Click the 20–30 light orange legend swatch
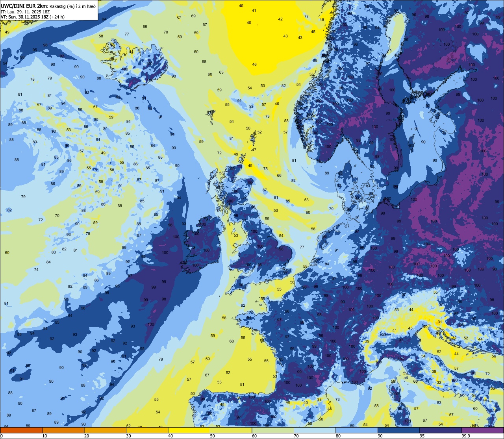The width and height of the screenshot is (504, 439). (105, 430)
